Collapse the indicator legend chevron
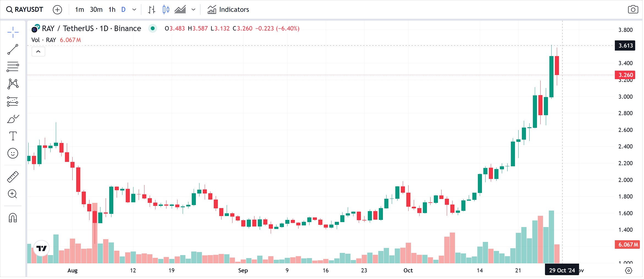The image size is (644, 279). [38, 52]
